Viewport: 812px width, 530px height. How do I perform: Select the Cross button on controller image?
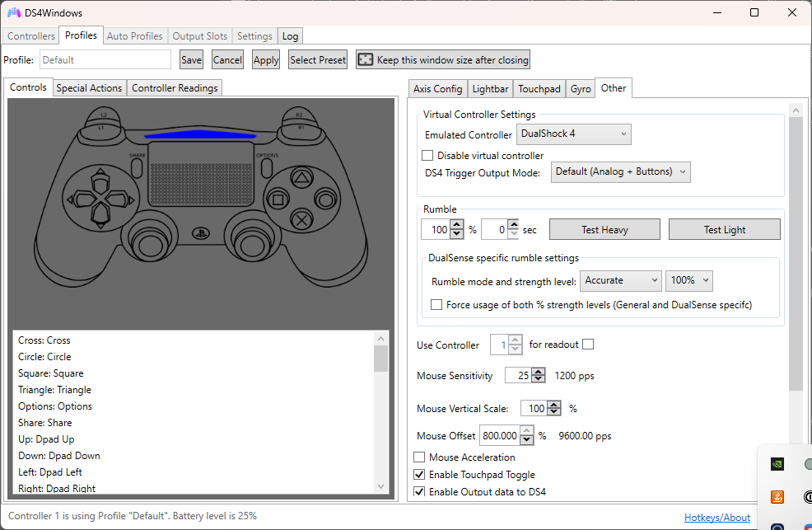coord(301,220)
